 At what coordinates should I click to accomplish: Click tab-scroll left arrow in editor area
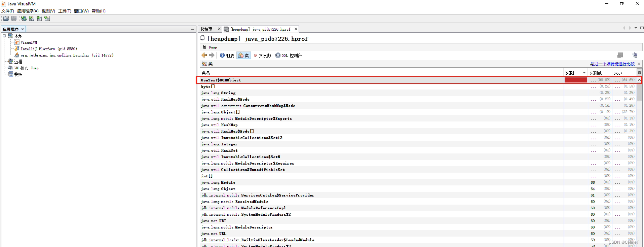click(624, 28)
